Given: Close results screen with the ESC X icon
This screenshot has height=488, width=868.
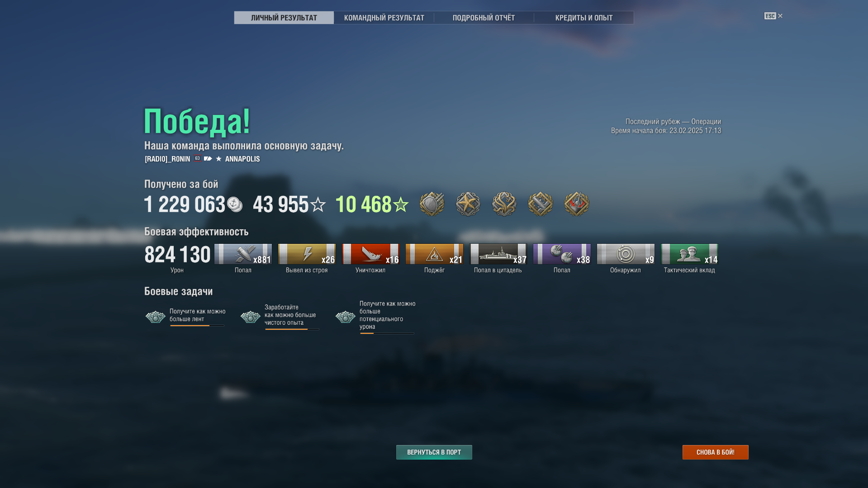Looking at the screenshot, I should (x=773, y=16).
